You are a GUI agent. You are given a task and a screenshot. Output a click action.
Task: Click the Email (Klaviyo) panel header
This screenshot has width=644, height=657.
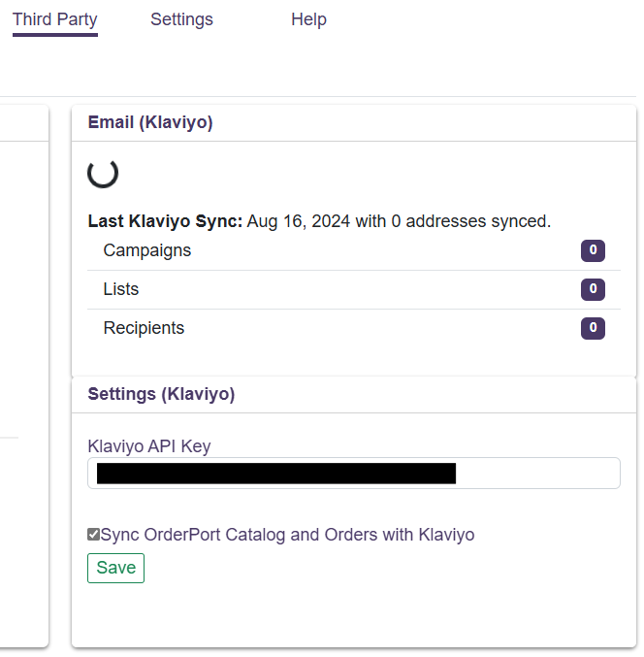tap(150, 122)
